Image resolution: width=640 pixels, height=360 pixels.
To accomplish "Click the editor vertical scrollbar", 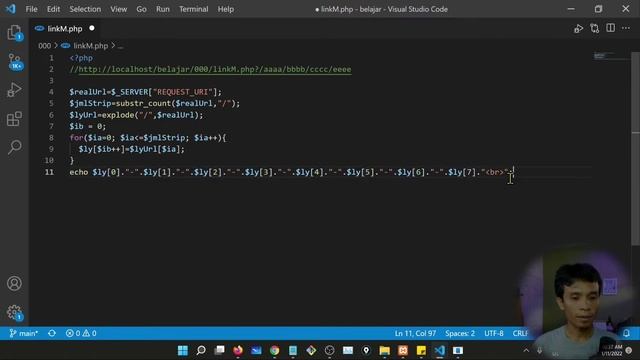I will point(636,149).
